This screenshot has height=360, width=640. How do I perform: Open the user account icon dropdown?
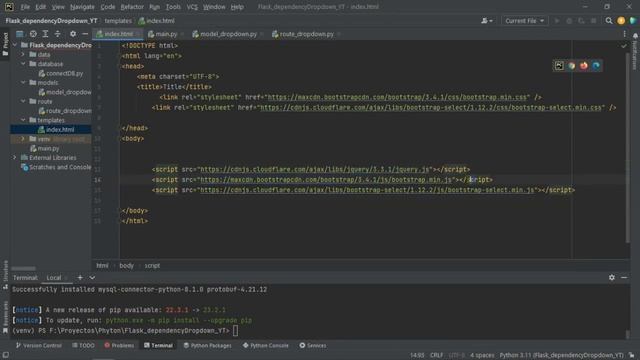[487, 21]
